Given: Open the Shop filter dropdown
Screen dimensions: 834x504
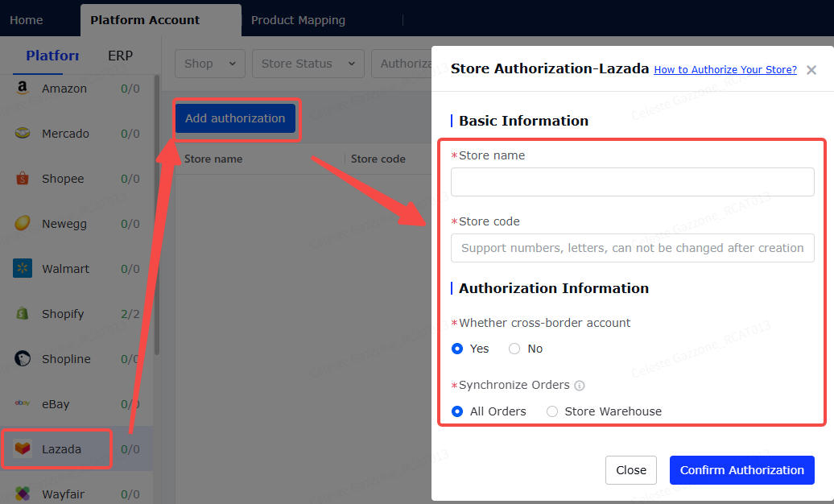Looking at the screenshot, I should click(x=210, y=64).
